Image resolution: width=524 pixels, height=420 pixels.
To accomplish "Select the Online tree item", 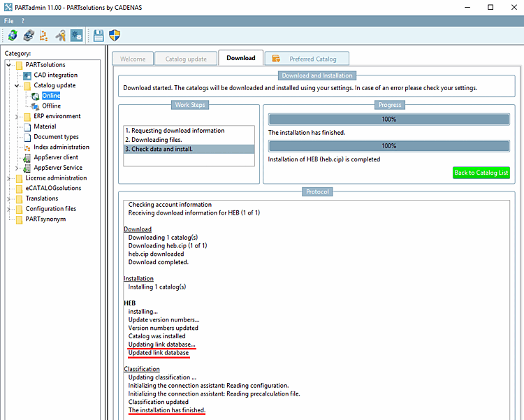I will point(51,96).
